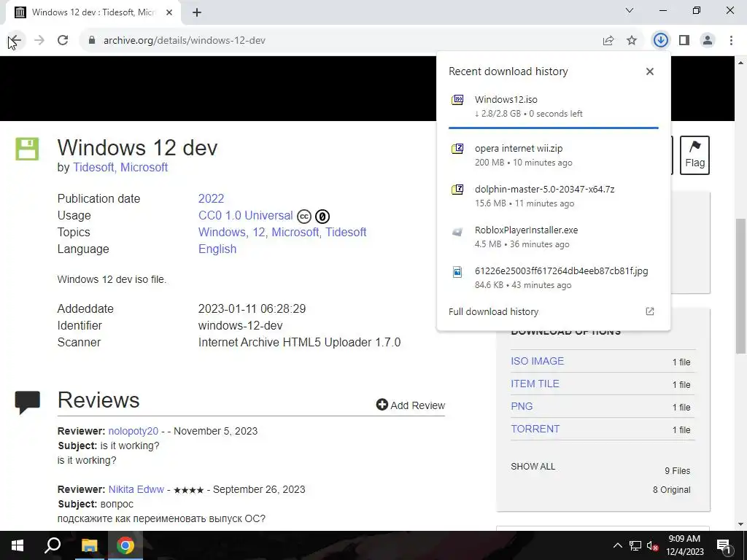Reload the archive.org page
This screenshot has width=747, height=560.
point(63,41)
